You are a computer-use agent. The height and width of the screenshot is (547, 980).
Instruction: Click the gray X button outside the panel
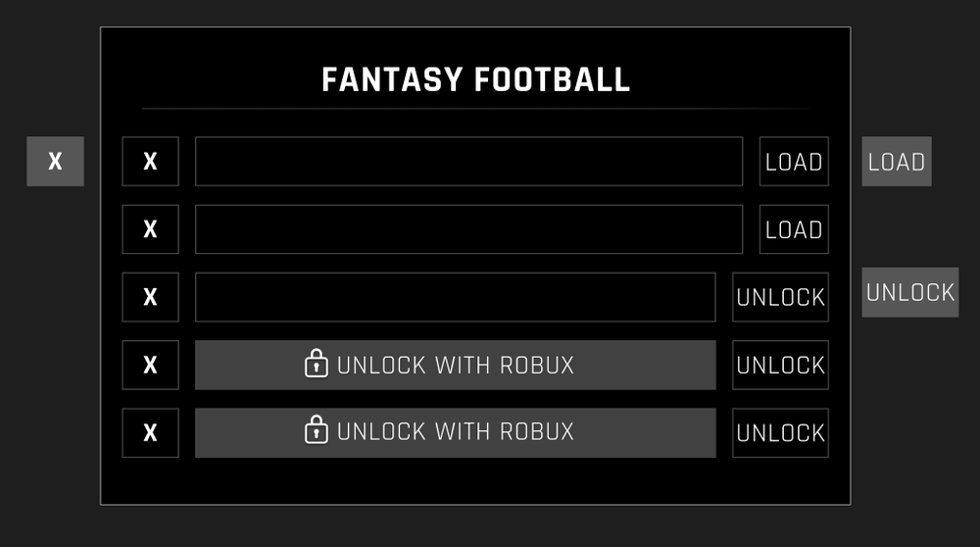55,162
